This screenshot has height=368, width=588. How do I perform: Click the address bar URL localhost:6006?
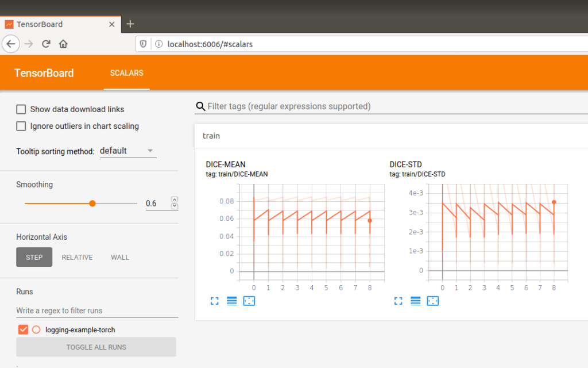(210, 44)
